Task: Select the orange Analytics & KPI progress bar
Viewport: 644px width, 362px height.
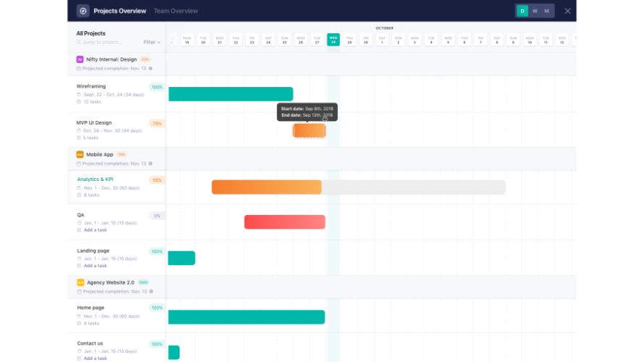Action: tap(266, 187)
